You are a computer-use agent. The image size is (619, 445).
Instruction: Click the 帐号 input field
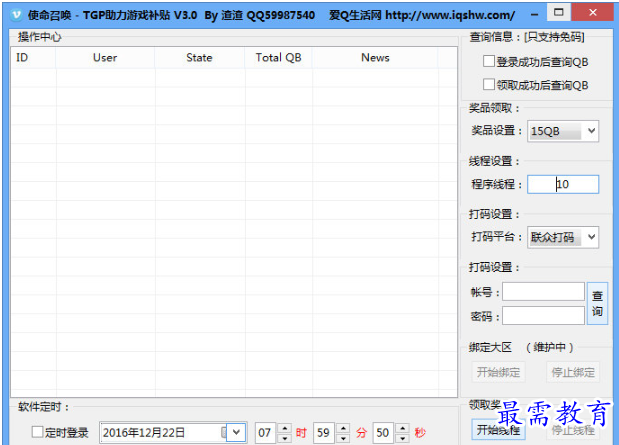pyautogui.click(x=543, y=292)
